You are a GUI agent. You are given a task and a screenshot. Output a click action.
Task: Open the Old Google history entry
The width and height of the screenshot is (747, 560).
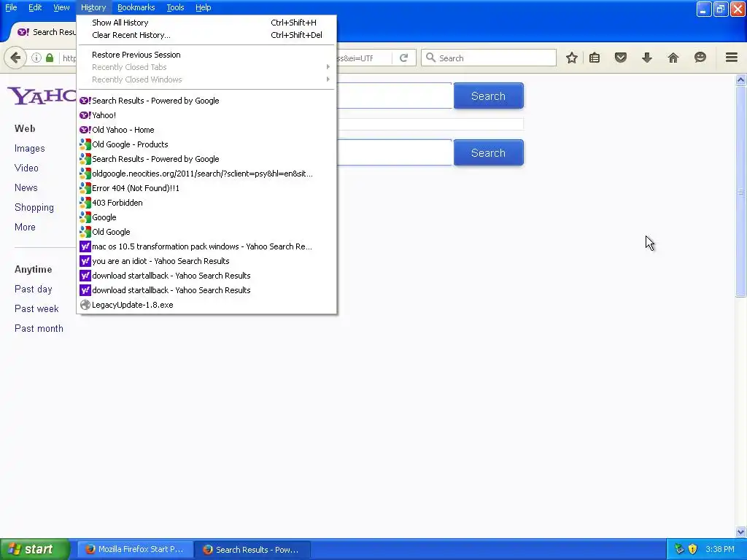tap(206, 232)
